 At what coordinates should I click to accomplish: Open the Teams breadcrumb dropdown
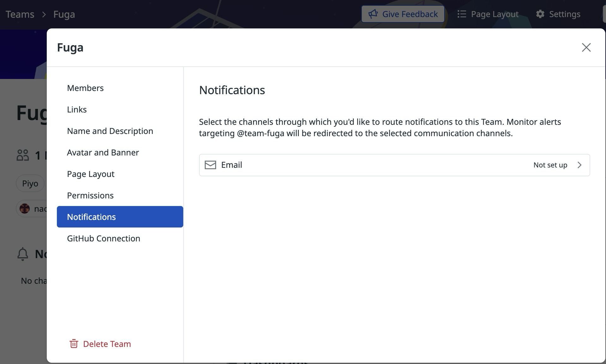(20, 14)
